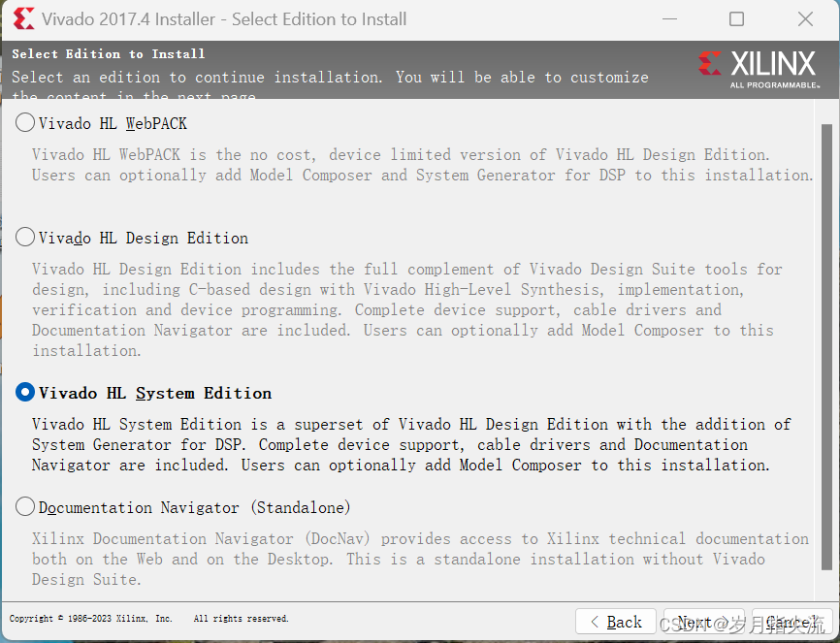Click 'All rights reserved.' text
This screenshot has width=840, height=643.
[x=242, y=619]
